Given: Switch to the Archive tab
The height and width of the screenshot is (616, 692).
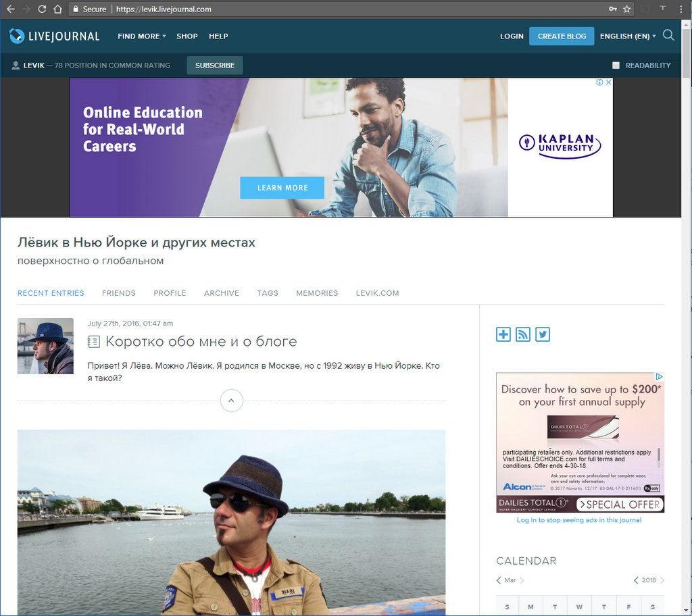Looking at the screenshot, I should click(x=222, y=293).
